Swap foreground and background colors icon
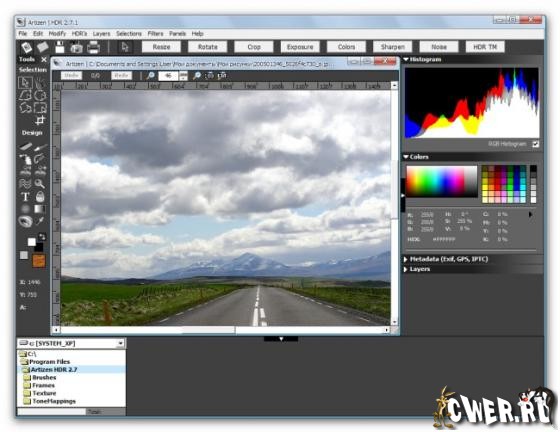This screenshot has width=560, height=432. [x=42, y=237]
